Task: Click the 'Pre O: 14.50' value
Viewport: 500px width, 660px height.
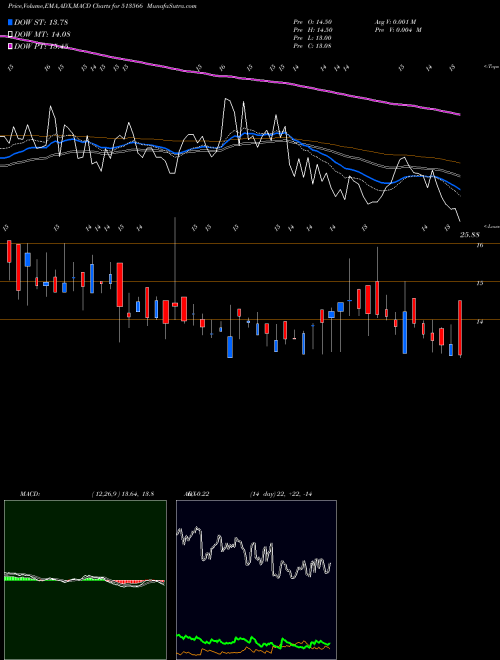Action: [312, 22]
